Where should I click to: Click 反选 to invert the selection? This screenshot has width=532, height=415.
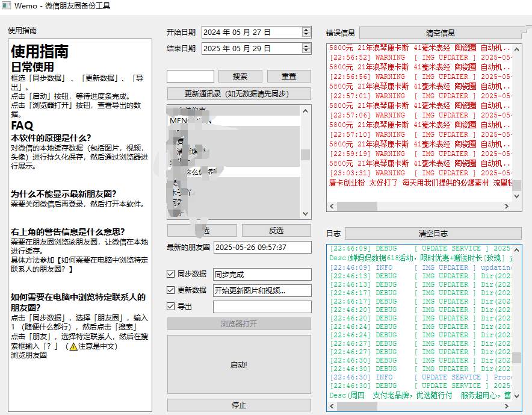(x=277, y=231)
